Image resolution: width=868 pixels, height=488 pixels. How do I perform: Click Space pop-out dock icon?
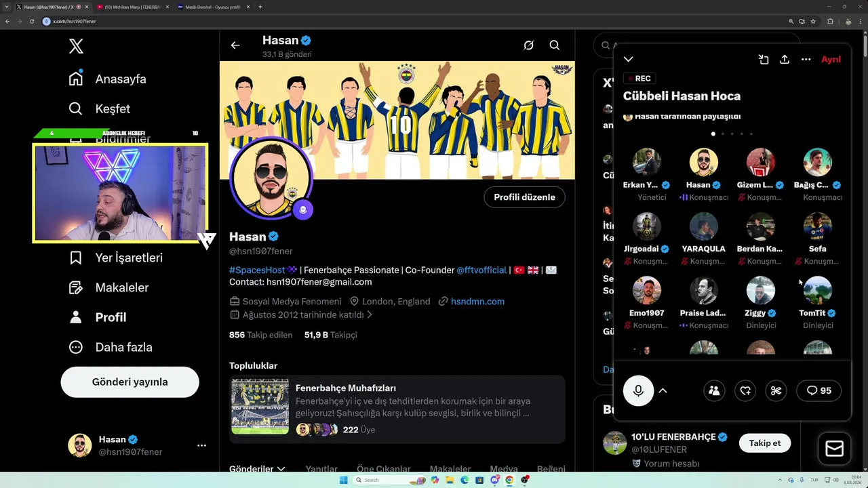764,60
